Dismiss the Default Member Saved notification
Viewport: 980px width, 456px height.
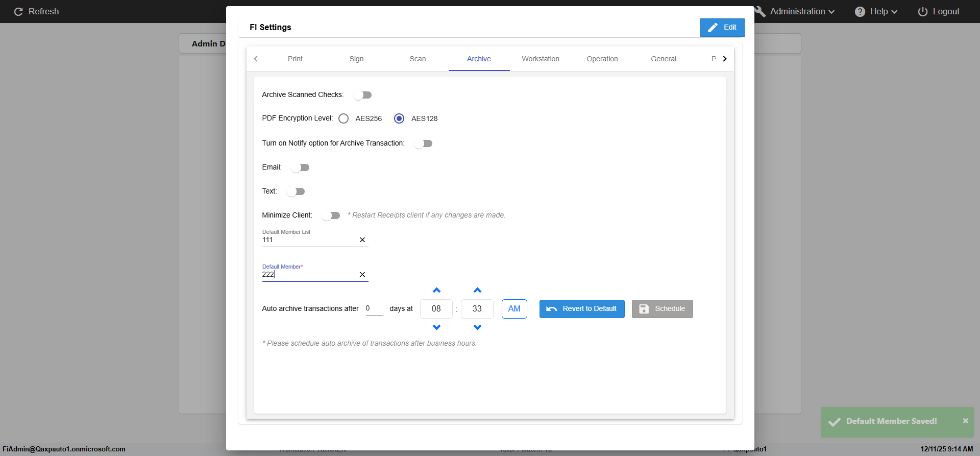coord(965,421)
